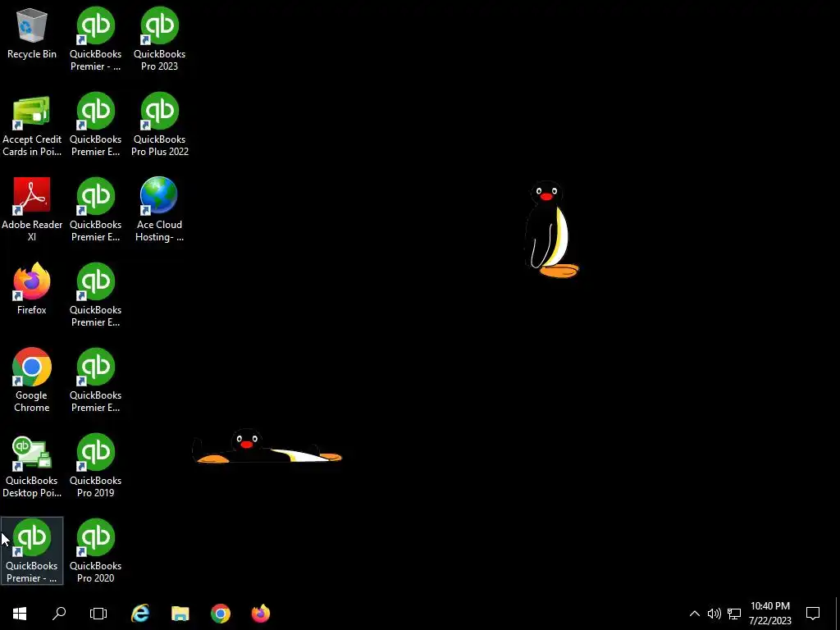The width and height of the screenshot is (840, 630).
Task: Launch Chrome from the taskbar
Action: point(220,614)
